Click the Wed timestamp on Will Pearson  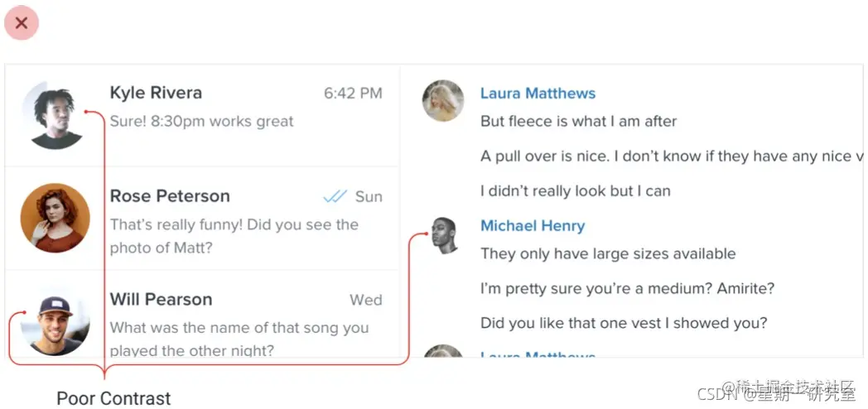(x=365, y=300)
